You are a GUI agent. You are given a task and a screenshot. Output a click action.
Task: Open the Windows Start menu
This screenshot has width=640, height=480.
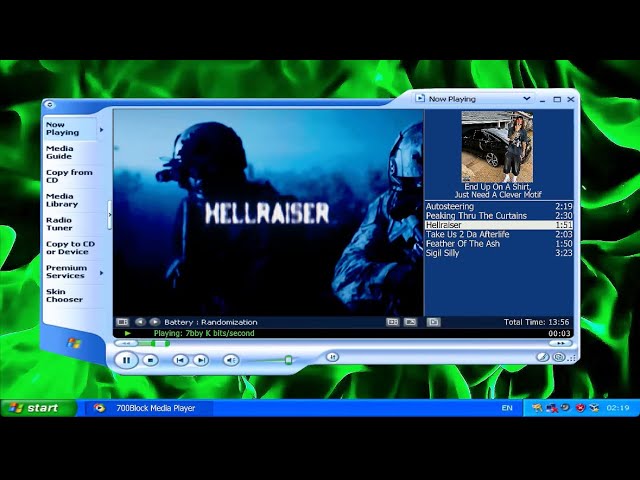click(39, 408)
